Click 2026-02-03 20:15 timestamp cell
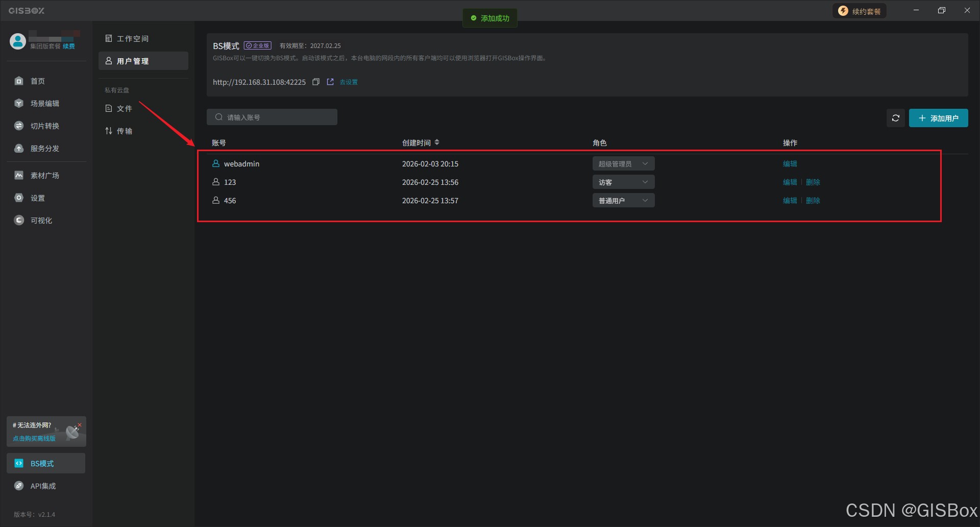 (x=430, y=163)
